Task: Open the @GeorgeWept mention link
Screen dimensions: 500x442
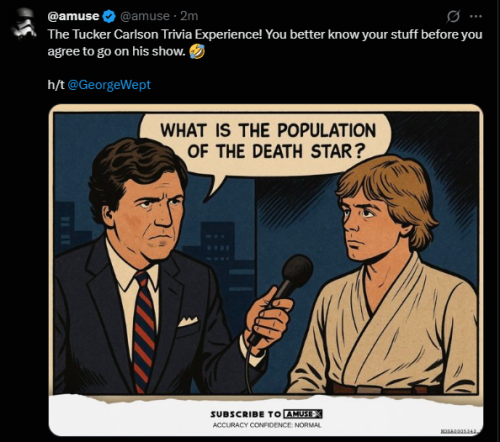Action: pyautogui.click(x=109, y=85)
